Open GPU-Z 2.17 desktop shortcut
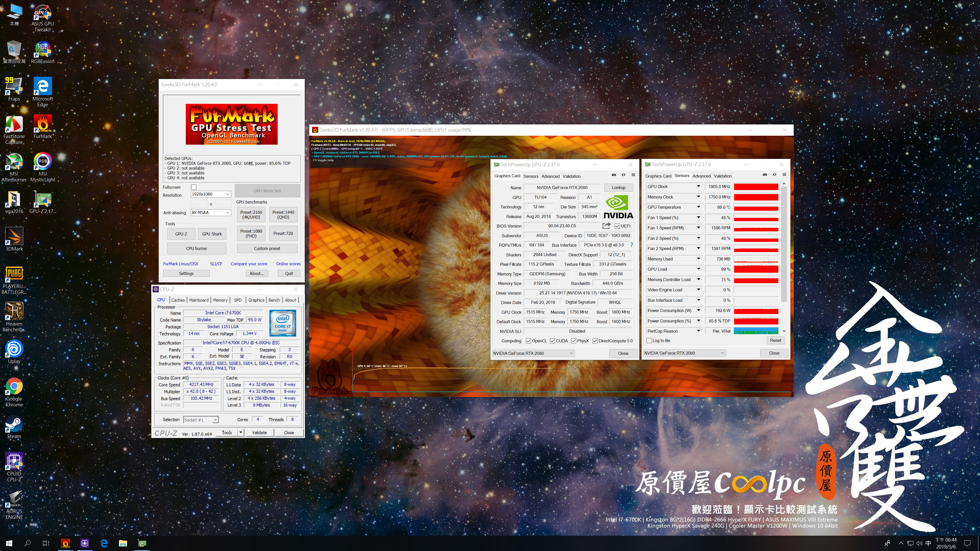 pyautogui.click(x=43, y=202)
